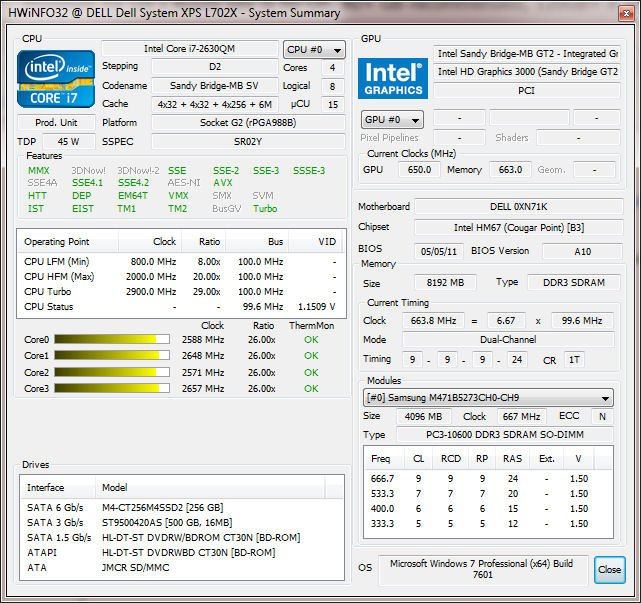Click the memory Type field DDR3 SDRAM
641x603 pixels.
click(x=574, y=283)
